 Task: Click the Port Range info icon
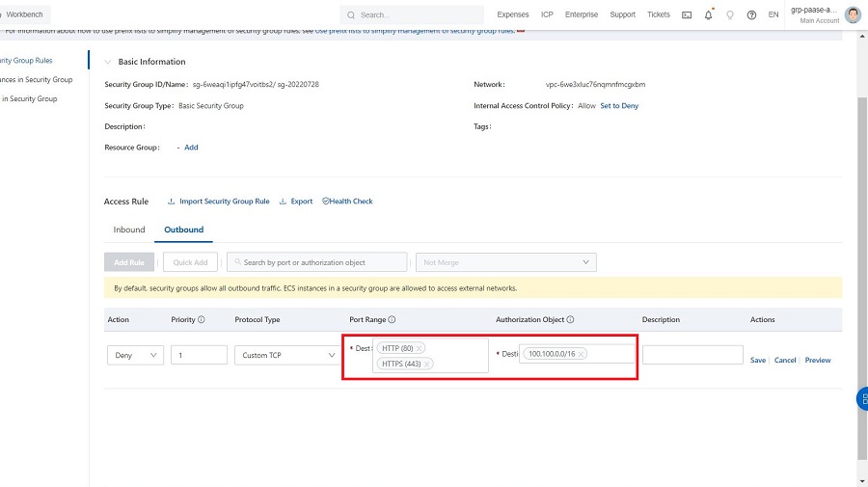[x=393, y=319]
